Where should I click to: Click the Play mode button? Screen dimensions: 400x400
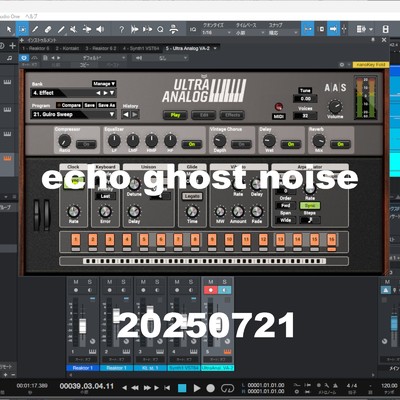(175, 115)
